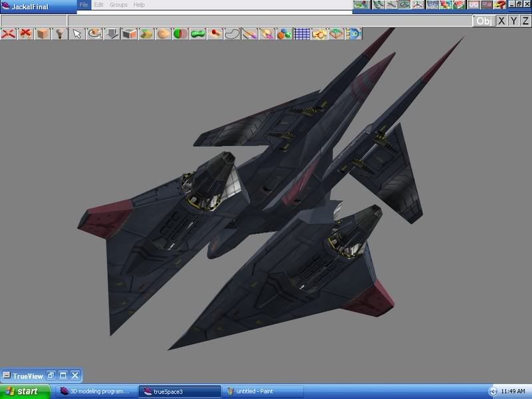Click the blue grid panel icon at top right

pyautogui.click(x=433, y=5)
